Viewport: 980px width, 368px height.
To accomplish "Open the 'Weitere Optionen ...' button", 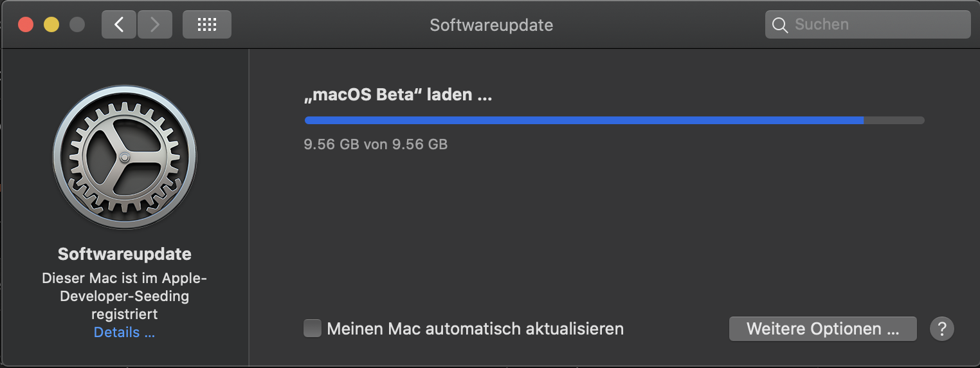I will [x=823, y=329].
